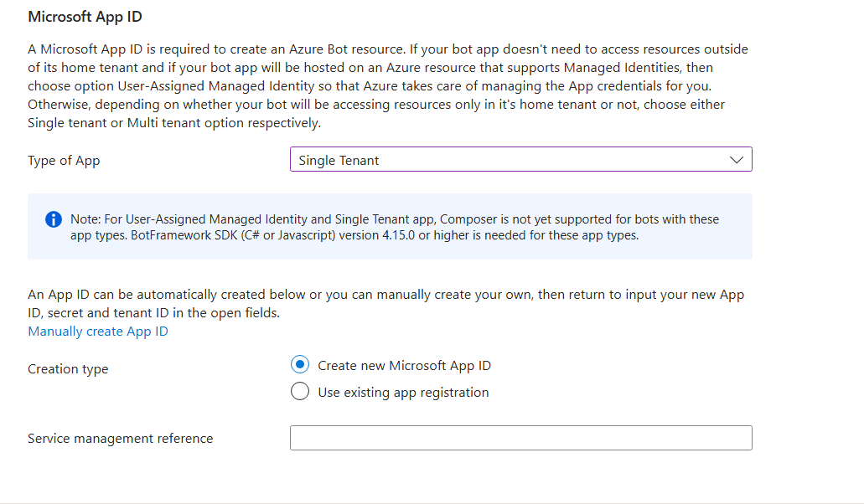Focus the empty Service management reference textbox
The width and height of the screenshot is (864, 504).
[520, 437]
